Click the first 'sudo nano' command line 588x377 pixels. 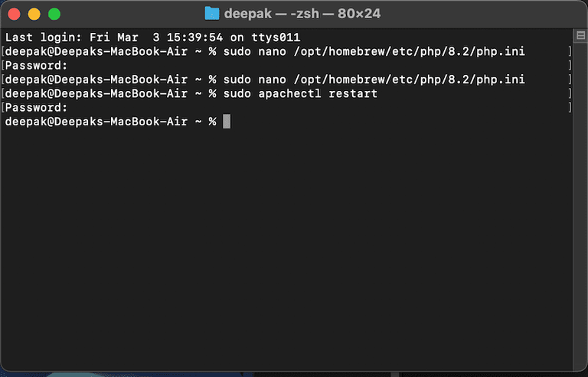tap(265, 51)
